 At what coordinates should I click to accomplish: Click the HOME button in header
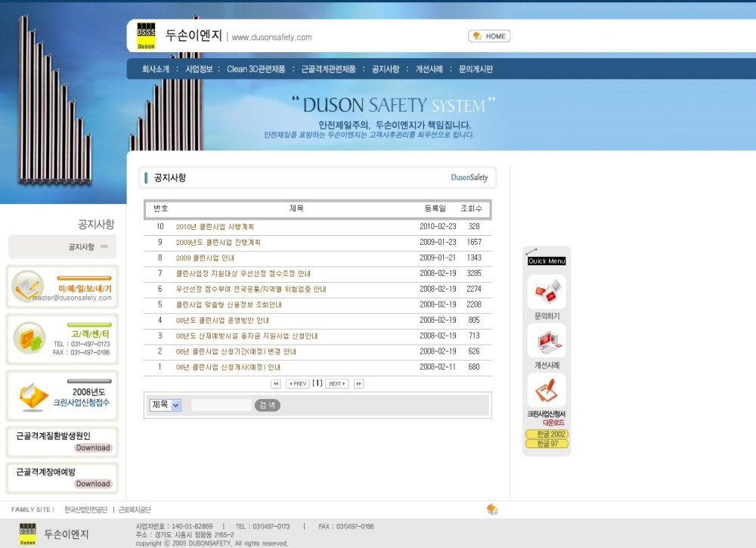(x=489, y=36)
